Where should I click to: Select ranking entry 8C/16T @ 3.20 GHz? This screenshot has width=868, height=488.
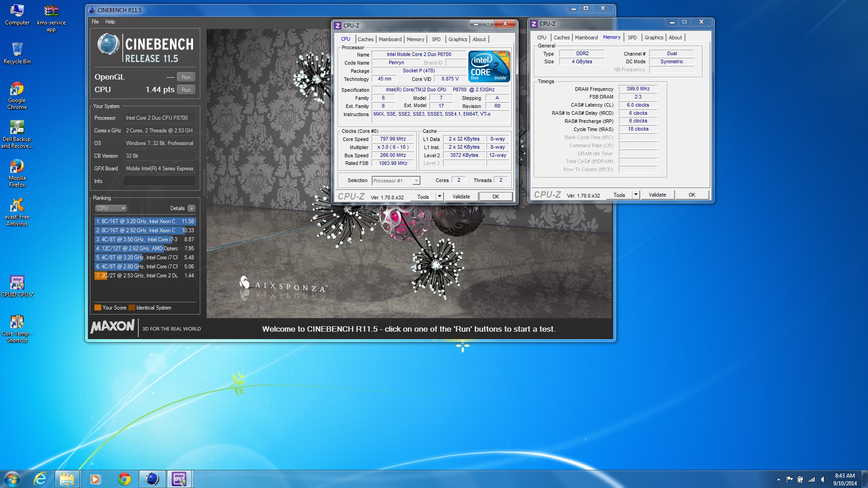(x=145, y=221)
